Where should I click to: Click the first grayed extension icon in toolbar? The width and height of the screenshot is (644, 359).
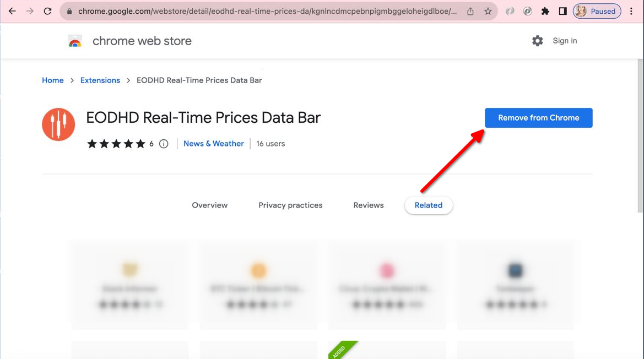click(x=510, y=12)
